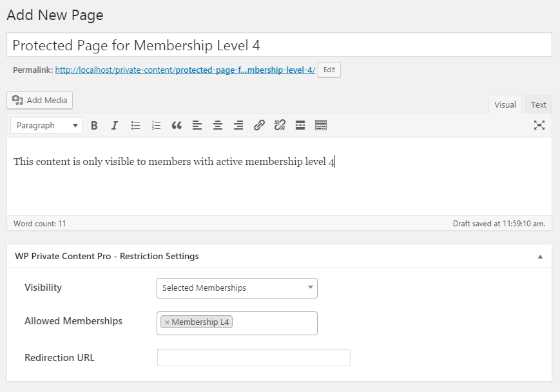Remove the Membership L4 tag
Viewport: 560px width, 392px height.
tap(167, 322)
